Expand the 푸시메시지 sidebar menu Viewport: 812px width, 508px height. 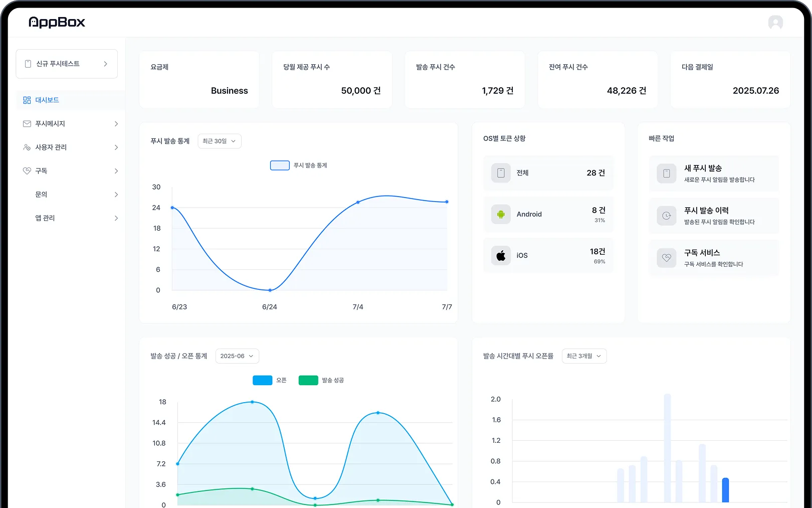pos(70,124)
